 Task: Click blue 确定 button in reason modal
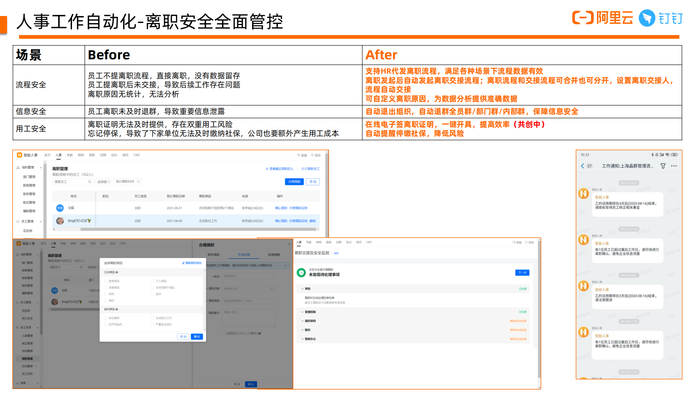pyautogui.click(x=197, y=336)
